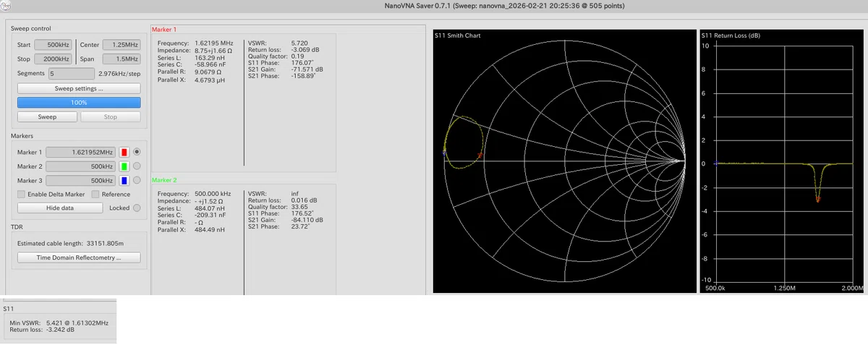Click the 1.250M axis label on Return Loss chart

[785, 288]
